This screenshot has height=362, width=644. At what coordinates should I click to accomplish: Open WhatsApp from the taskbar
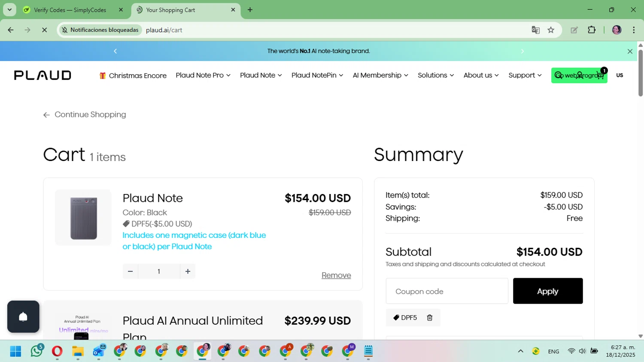(x=36, y=351)
